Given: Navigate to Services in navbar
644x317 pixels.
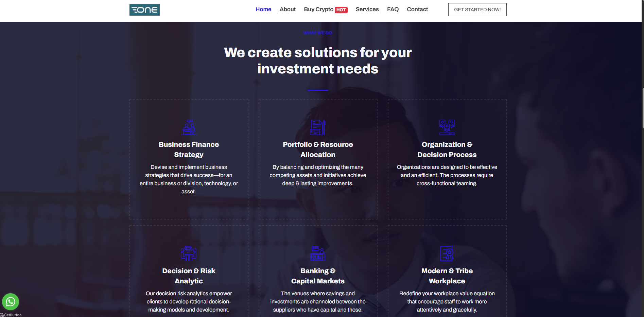Looking at the screenshot, I should click(x=367, y=10).
